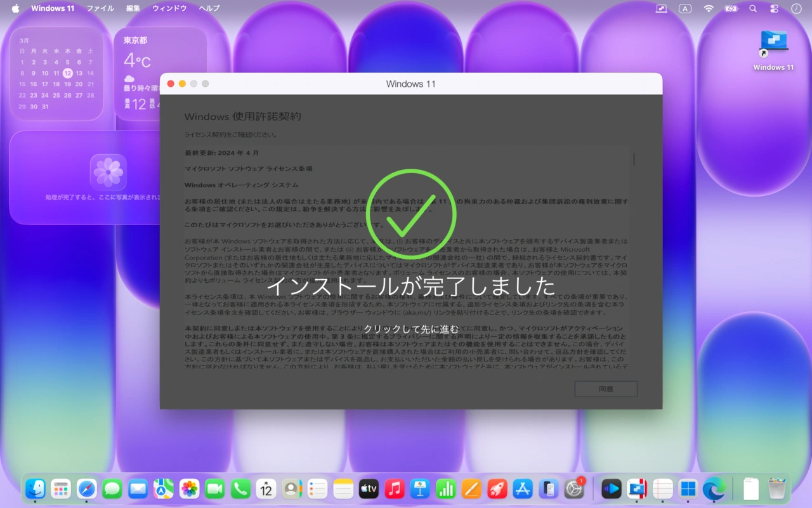
Task: Open the ヘルプ menu
Action: (208, 8)
